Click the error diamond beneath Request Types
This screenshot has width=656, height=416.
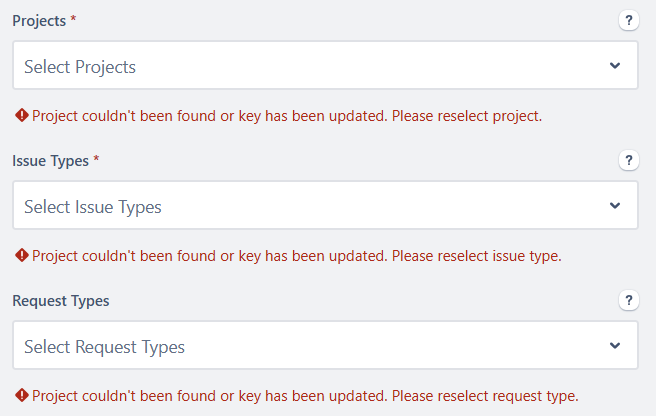point(22,395)
